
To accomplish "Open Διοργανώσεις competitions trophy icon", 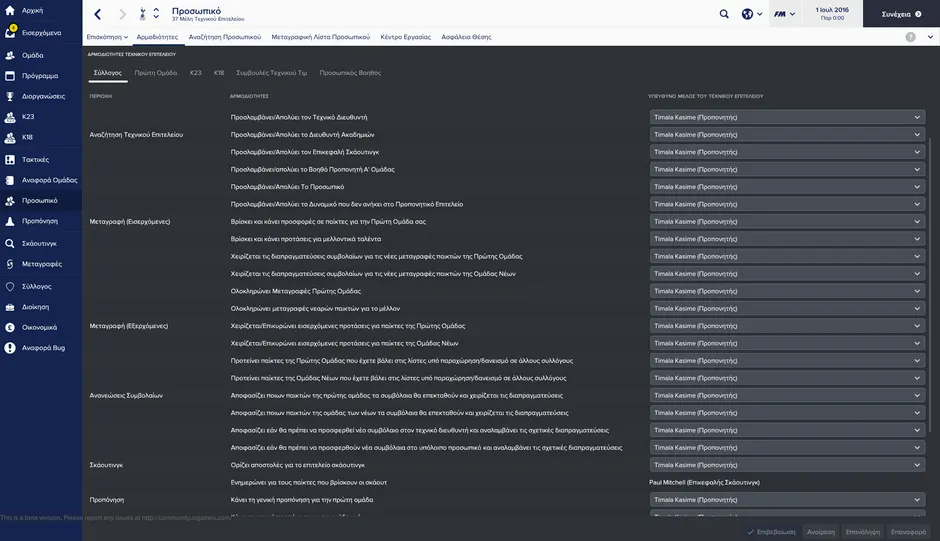I will (x=10, y=96).
